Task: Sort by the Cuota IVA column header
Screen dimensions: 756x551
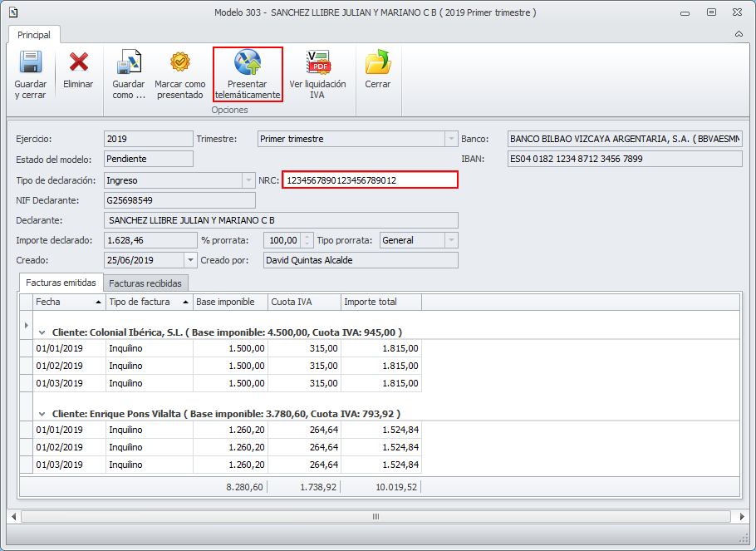Action: tap(304, 302)
